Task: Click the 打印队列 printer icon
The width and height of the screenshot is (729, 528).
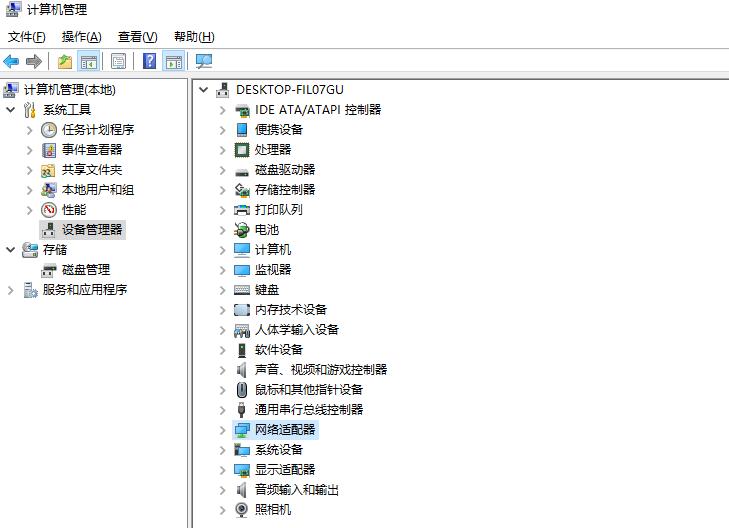Action: click(242, 210)
